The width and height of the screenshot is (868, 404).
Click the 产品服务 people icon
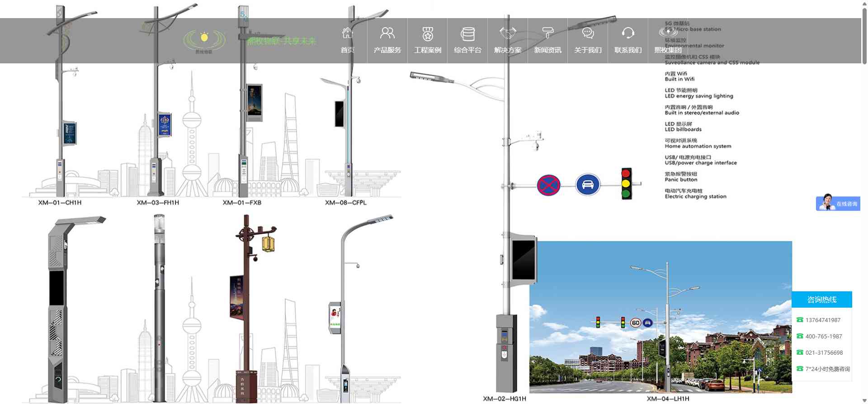(x=387, y=33)
